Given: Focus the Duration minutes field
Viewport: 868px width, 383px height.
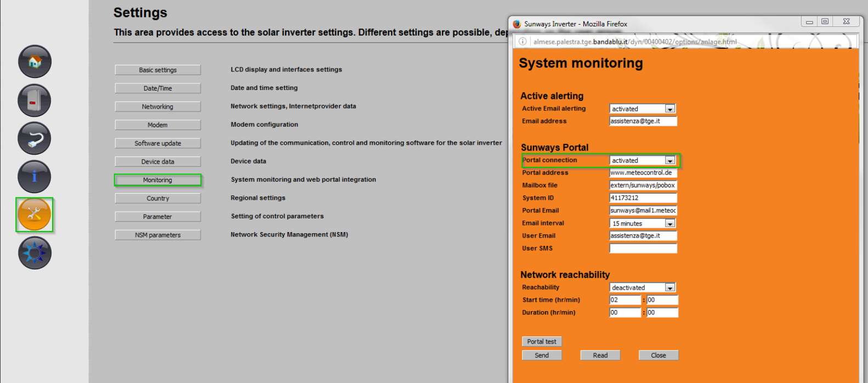Looking at the screenshot, I should (x=662, y=313).
